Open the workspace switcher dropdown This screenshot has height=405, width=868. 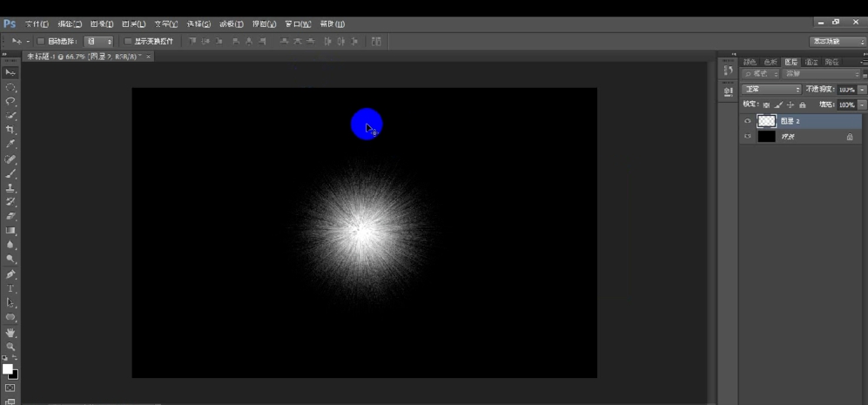pos(837,41)
